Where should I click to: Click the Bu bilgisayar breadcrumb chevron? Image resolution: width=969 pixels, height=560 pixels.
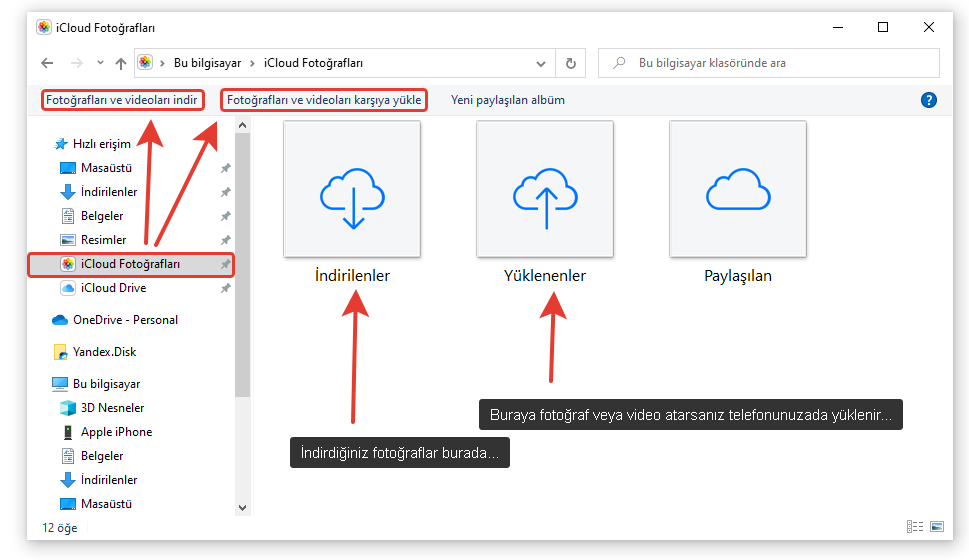tap(253, 63)
